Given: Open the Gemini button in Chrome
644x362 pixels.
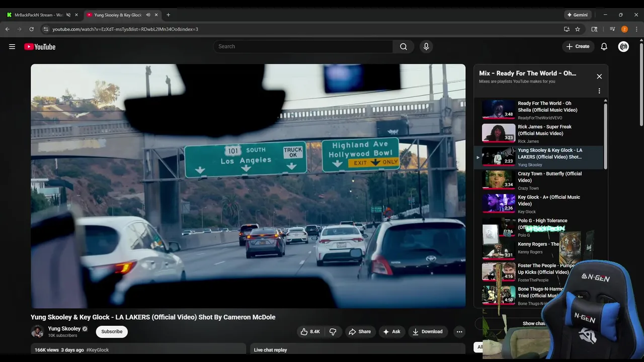Looking at the screenshot, I should coord(578,15).
